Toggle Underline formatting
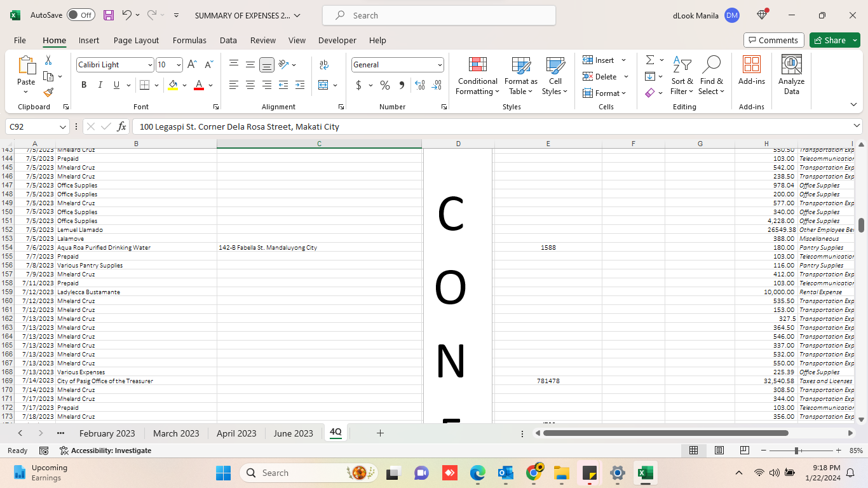Image resolution: width=868 pixels, height=488 pixels. pos(116,85)
